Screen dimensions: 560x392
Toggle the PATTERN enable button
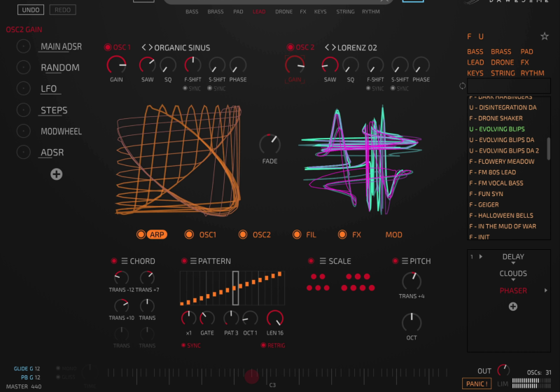(x=184, y=261)
